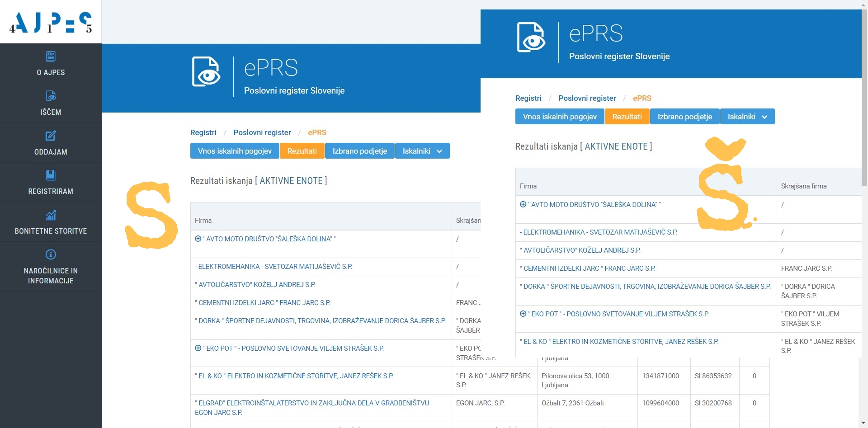
Task: Open the O AJPES sidebar icon
Action: click(51, 56)
